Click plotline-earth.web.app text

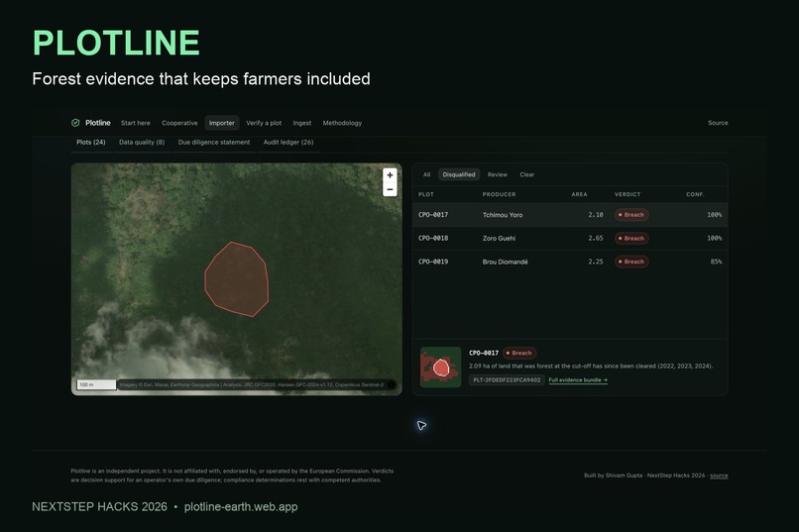[241, 507]
